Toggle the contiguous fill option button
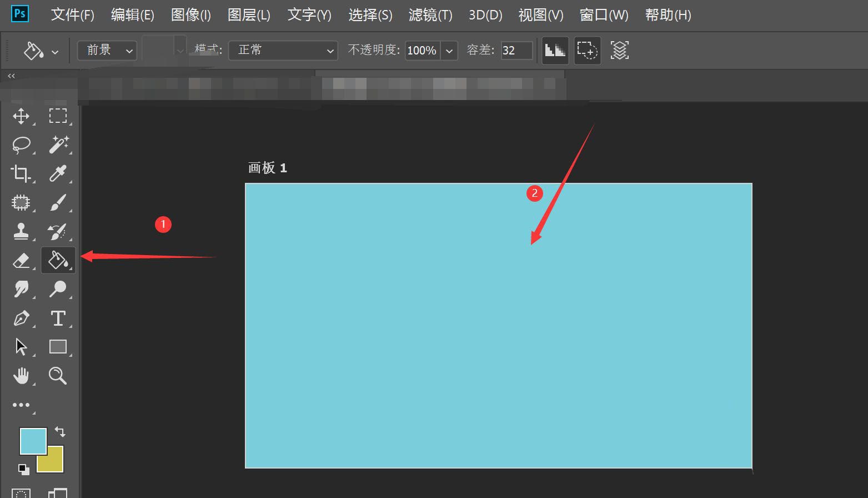868x498 pixels. click(587, 51)
